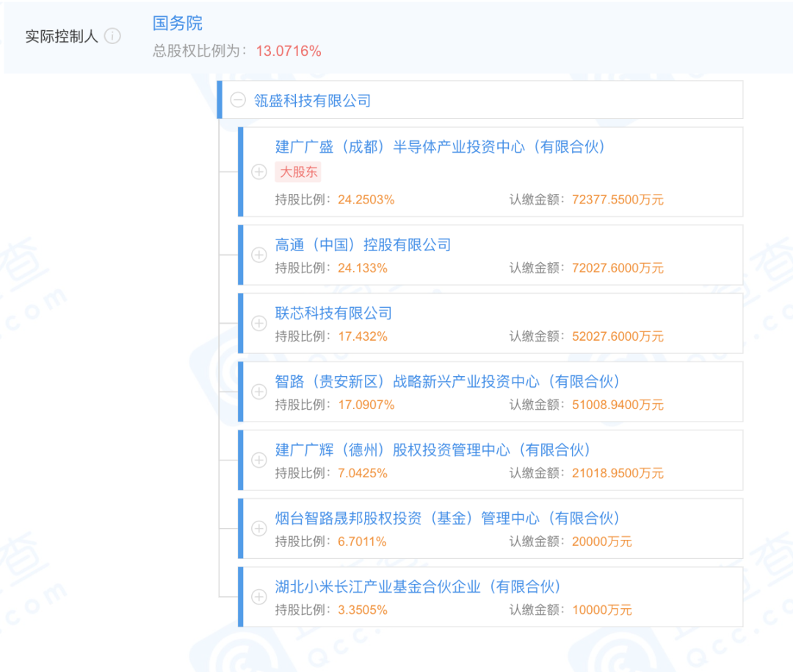Open 联芯科技有限公司 link
Viewport: 793px width, 672px height.
click(x=333, y=313)
